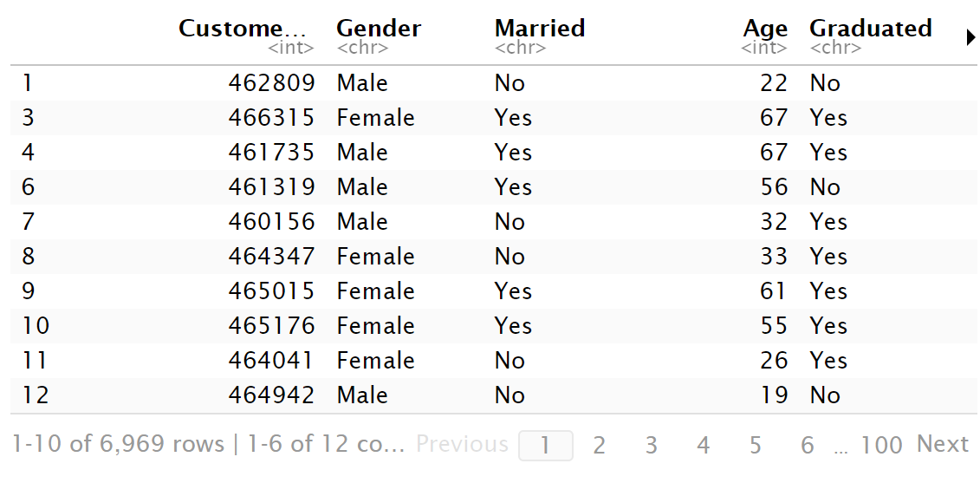This screenshot has height=483, width=980.
Task: Select customer ID 461735 cell
Action: point(272,153)
